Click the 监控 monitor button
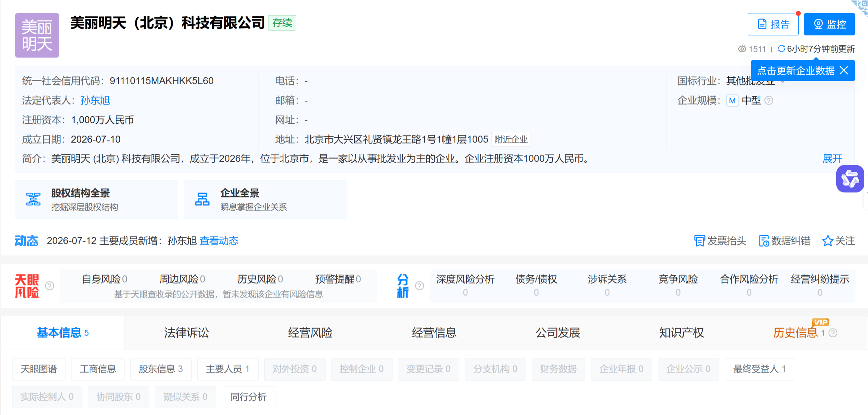Image resolution: width=868 pixels, height=415 pixels. [829, 24]
